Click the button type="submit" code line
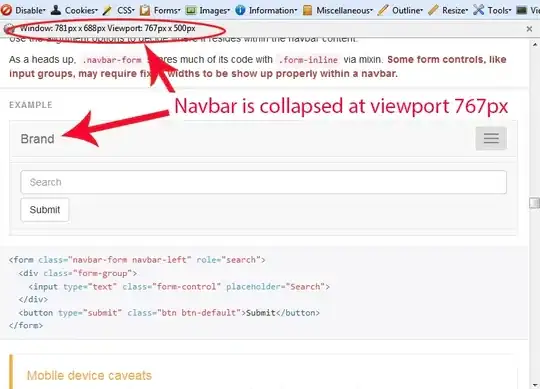540x389 pixels. [169, 313]
